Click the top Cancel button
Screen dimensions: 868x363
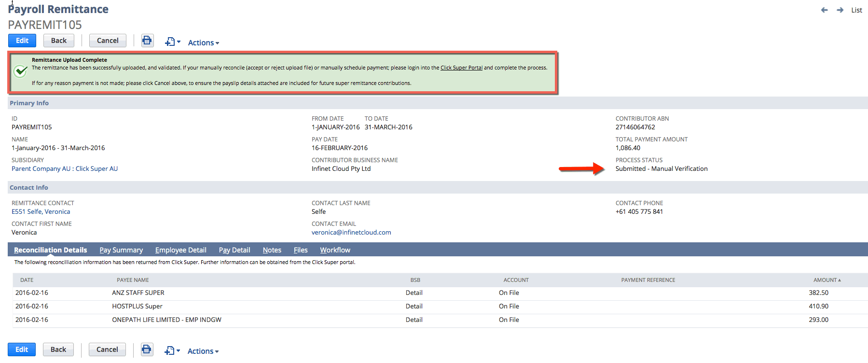click(x=108, y=41)
